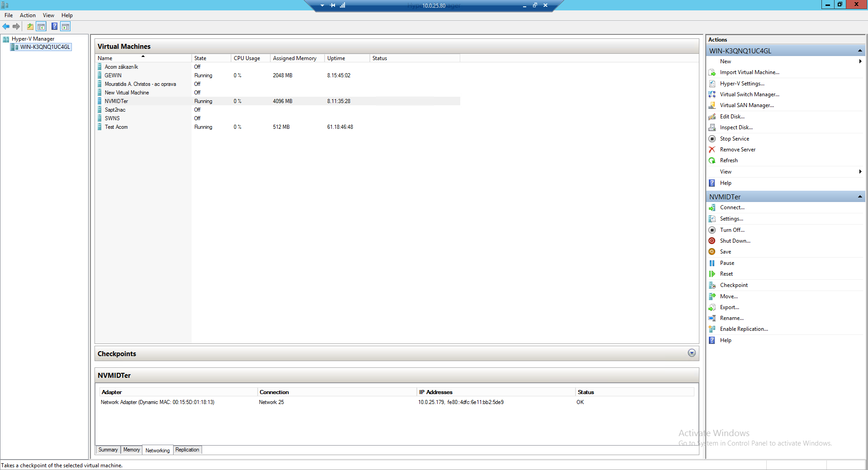The width and height of the screenshot is (868, 470).
Task: Open the Action menu
Action: 28,15
